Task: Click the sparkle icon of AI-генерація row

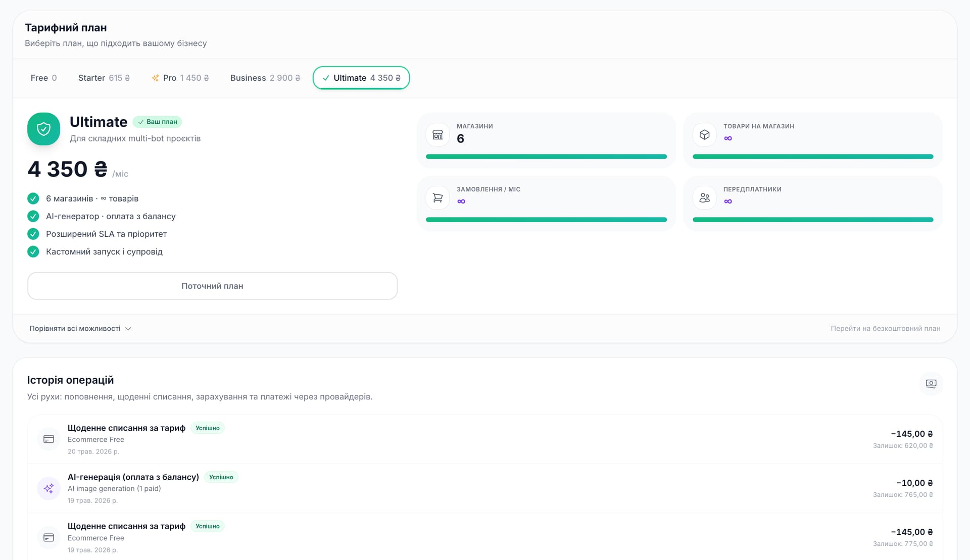Action: click(x=49, y=488)
